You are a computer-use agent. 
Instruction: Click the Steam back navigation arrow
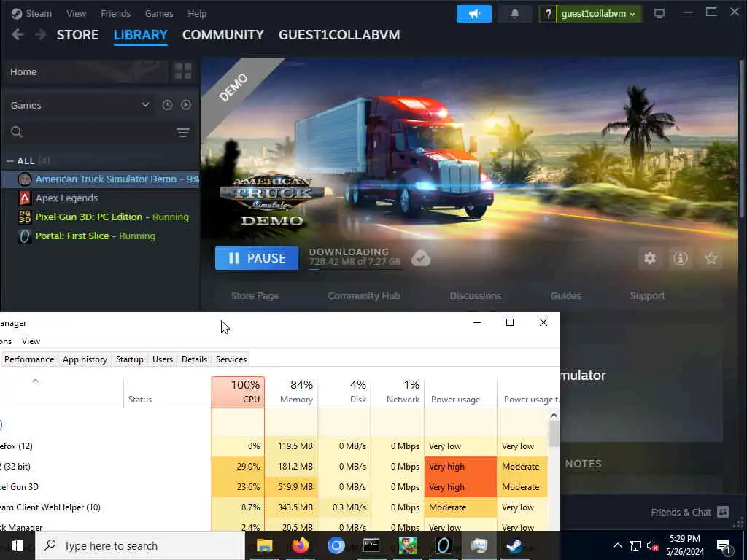point(18,35)
